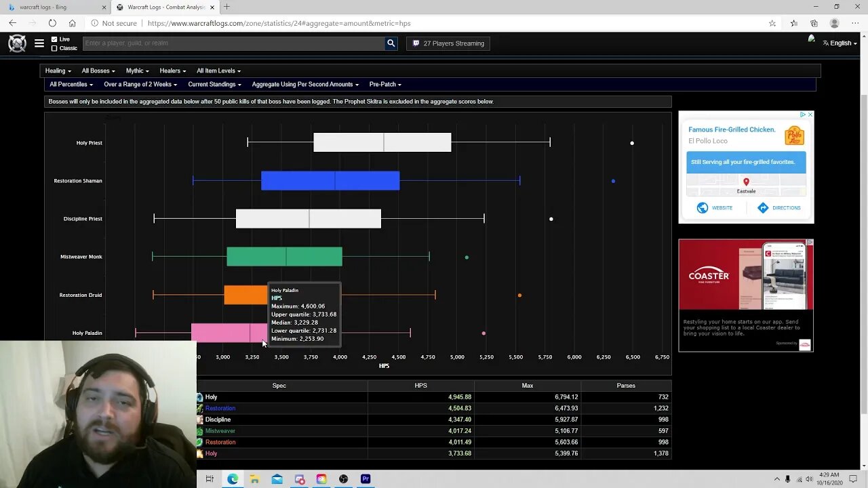Enable the Live checkbox
Image resolution: width=868 pixels, height=488 pixels.
(54, 39)
